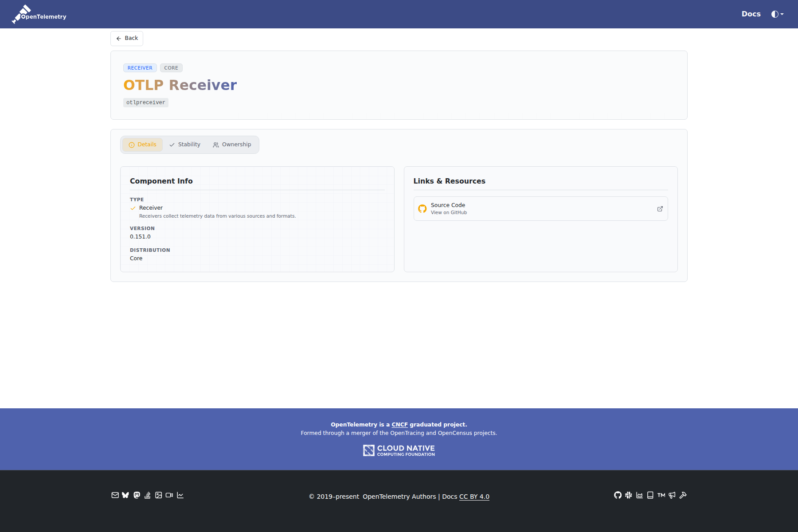Click the Links & Resources heading
798x532 pixels.
[450, 181]
